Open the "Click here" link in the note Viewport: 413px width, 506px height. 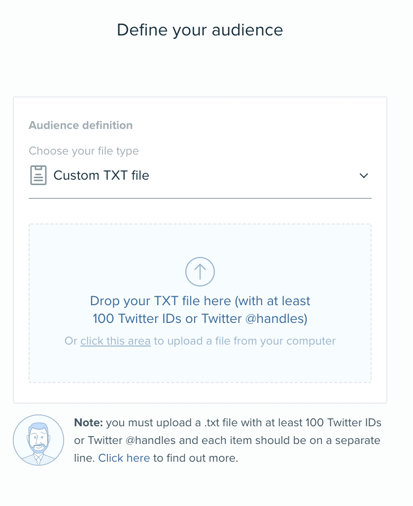click(x=124, y=458)
